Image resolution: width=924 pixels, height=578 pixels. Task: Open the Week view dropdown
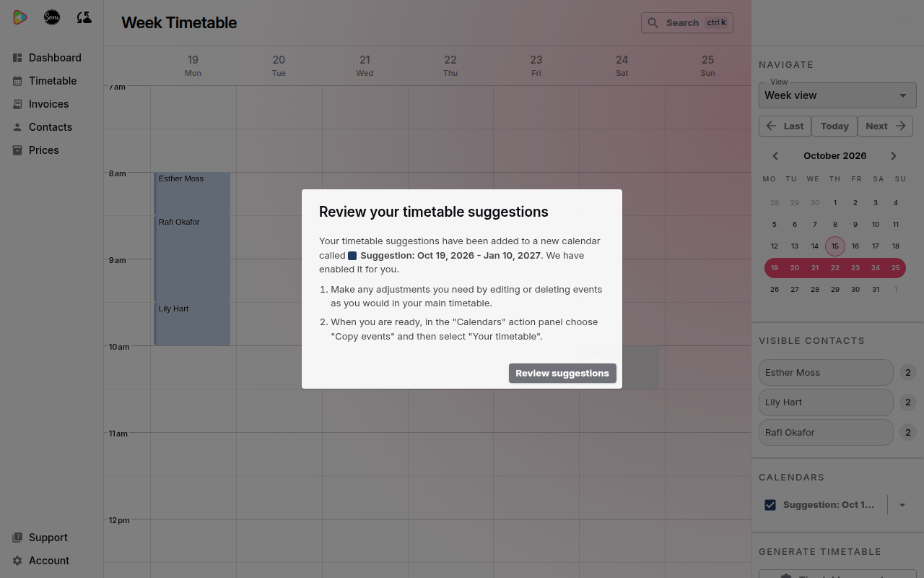point(837,95)
